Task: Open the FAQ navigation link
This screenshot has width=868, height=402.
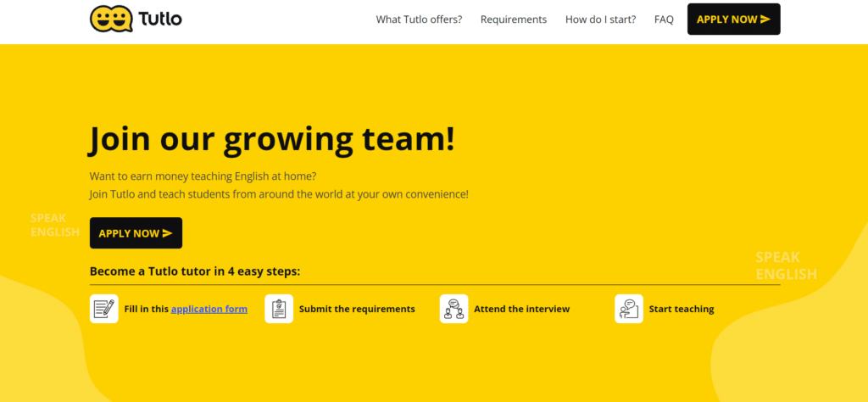Action: (x=664, y=20)
